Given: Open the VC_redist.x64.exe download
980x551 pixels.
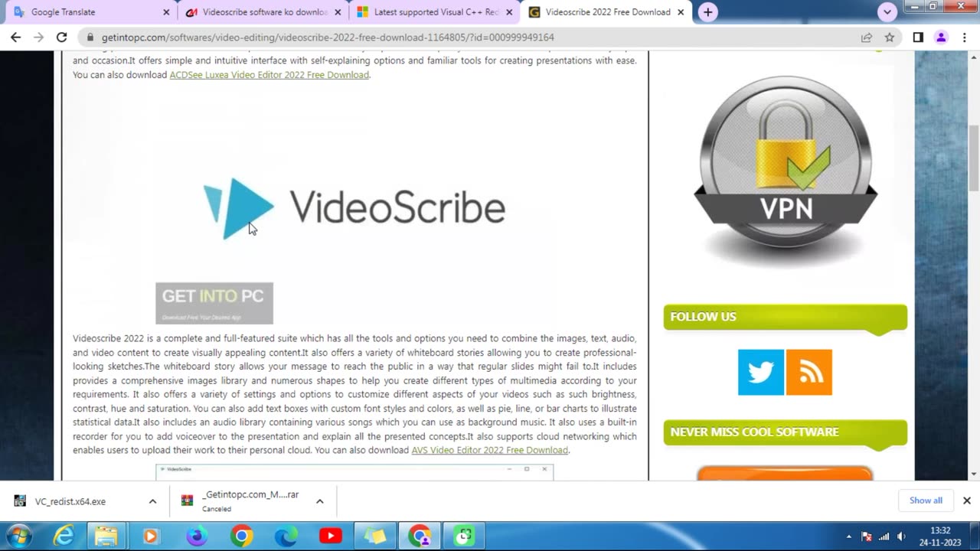Looking at the screenshot, I should point(70,501).
